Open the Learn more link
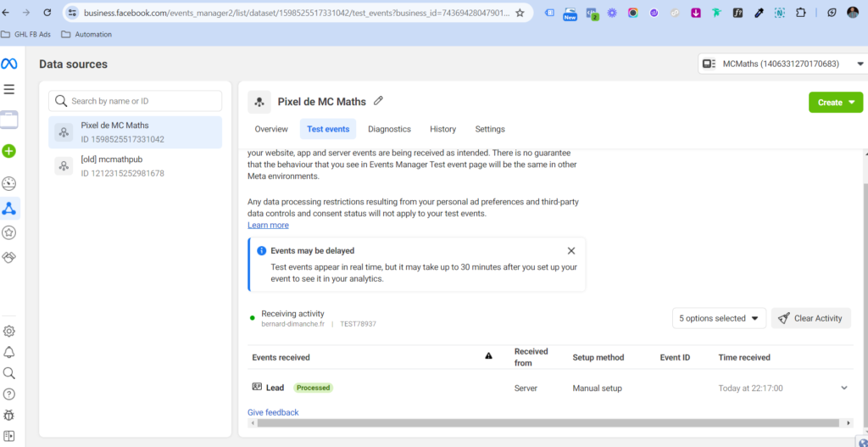This screenshot has height=447, width=868. click(x=268, y=225)
